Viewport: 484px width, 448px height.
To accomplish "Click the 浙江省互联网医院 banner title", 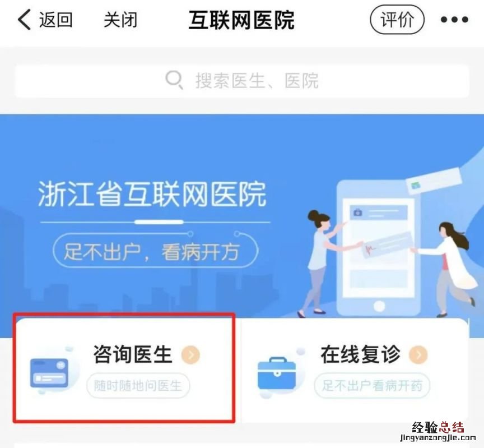I will coord(152,195).
